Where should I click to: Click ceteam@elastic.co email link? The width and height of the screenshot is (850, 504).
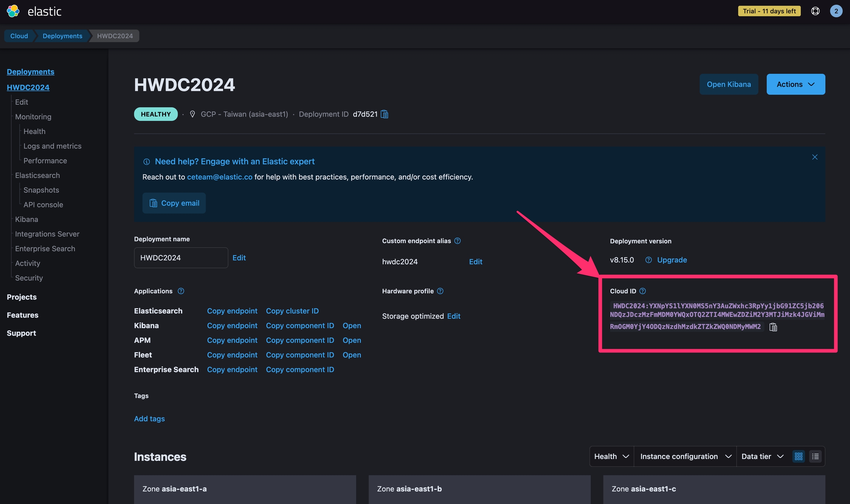click(220, 177)
